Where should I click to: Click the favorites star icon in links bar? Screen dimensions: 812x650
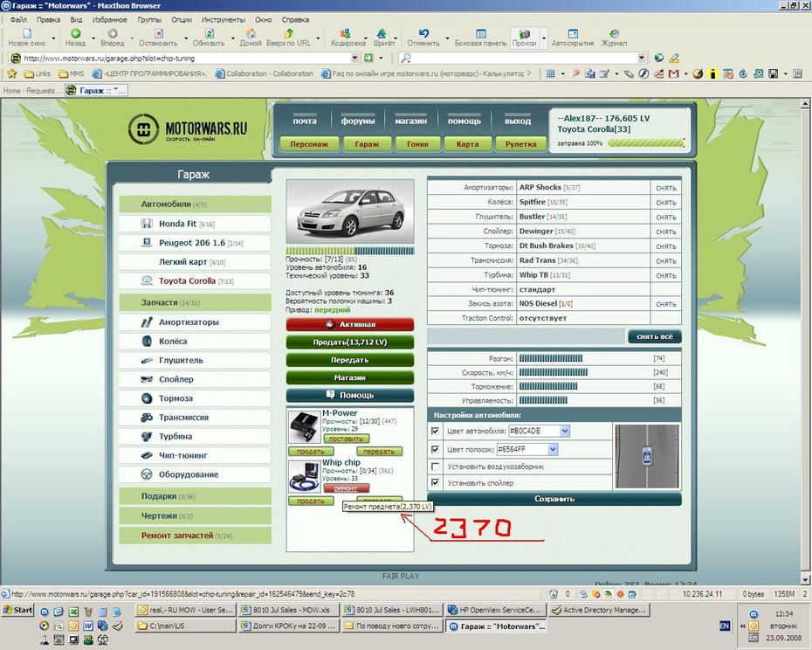12,73
